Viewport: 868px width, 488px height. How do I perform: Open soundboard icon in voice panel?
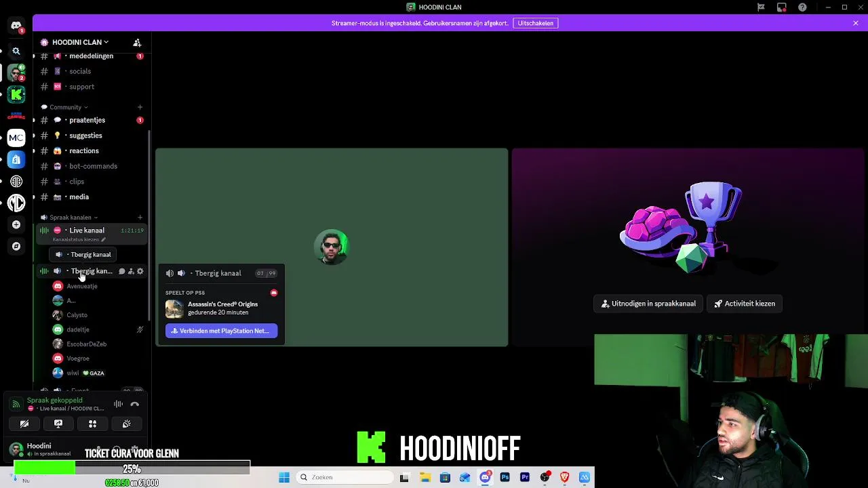point(126,424)
